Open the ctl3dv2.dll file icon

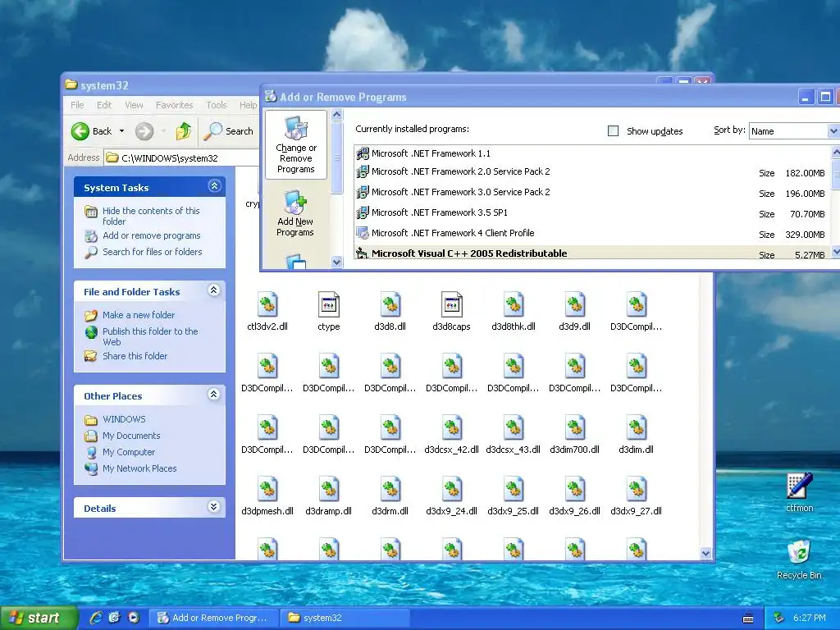267,305
